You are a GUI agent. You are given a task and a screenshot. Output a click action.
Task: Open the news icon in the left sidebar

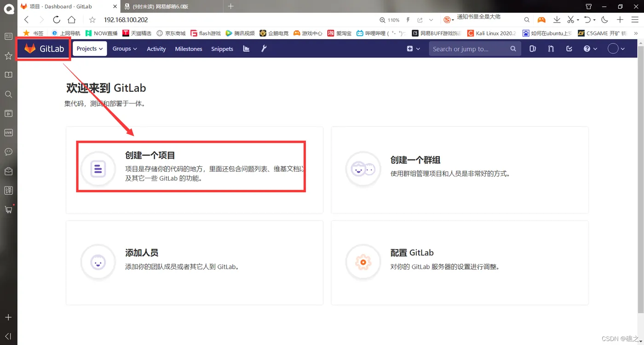click(x=8, y=36)
